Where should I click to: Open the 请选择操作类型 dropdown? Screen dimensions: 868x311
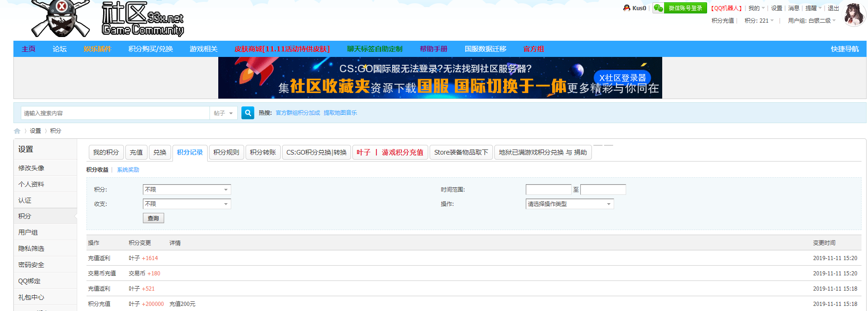(570, 204)
